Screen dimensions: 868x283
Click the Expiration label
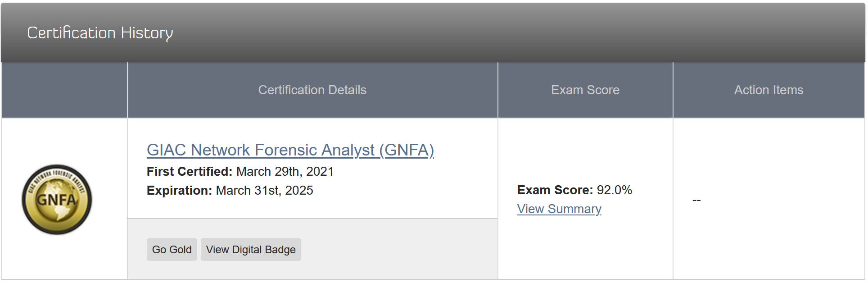(179, 191)
